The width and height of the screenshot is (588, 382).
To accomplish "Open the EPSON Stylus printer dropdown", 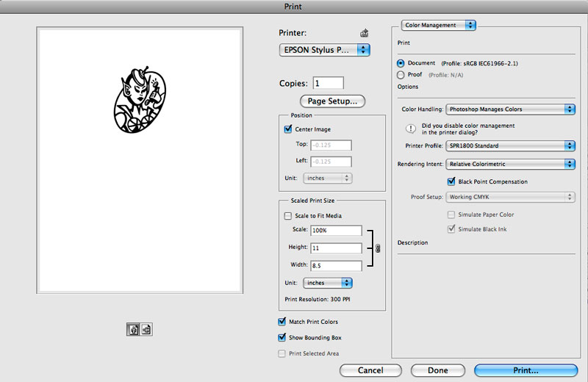I will pos(325,50).
